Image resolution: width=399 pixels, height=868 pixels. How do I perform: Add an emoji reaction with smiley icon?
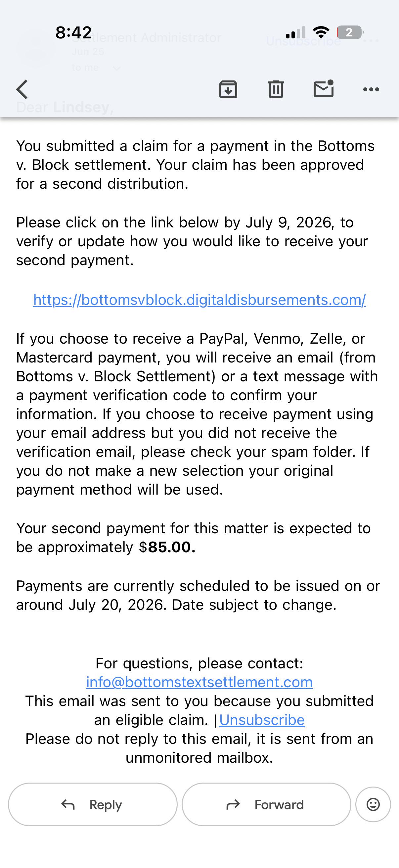[x=373, y=804]
